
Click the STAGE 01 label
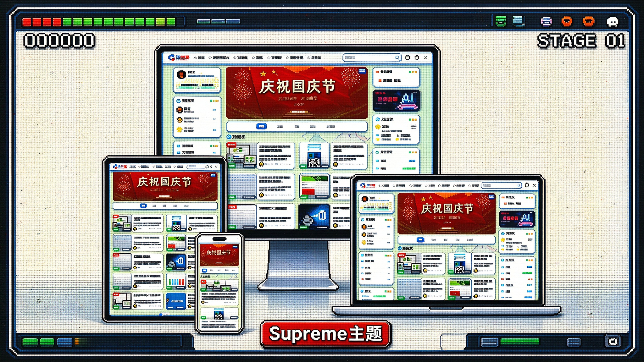[581, 41]
